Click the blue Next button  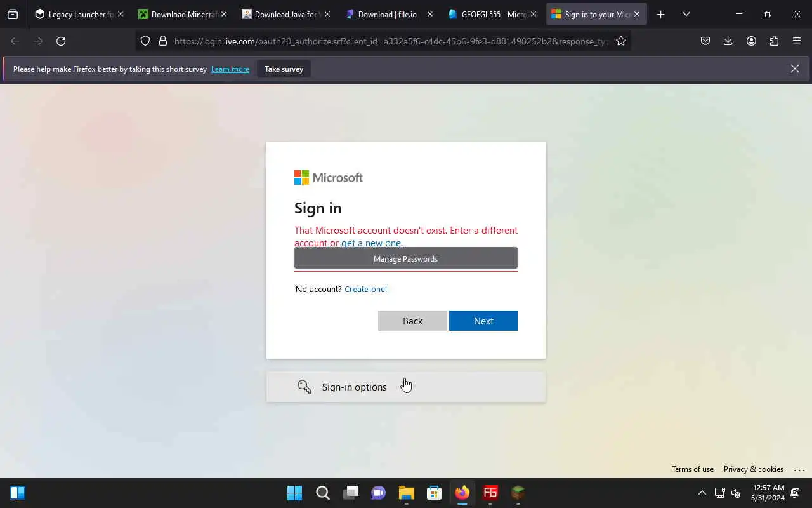tap(483, 321)
